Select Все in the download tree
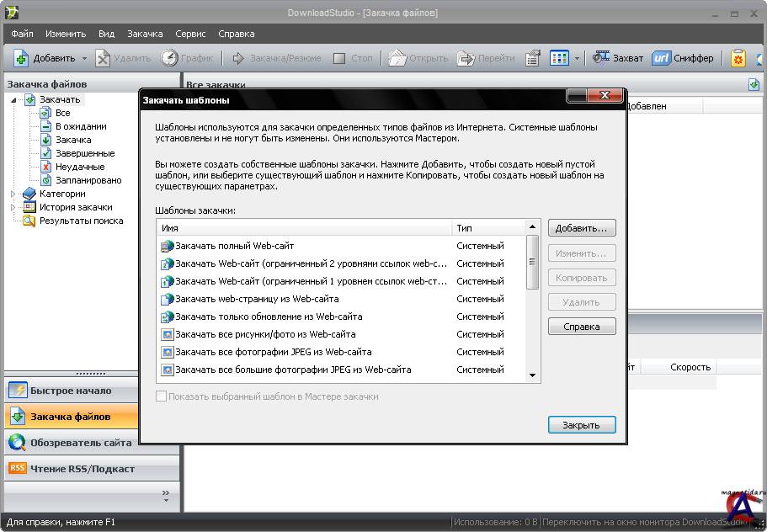The image size is (767, 532). pyautogui.click(x=62, y=113)
